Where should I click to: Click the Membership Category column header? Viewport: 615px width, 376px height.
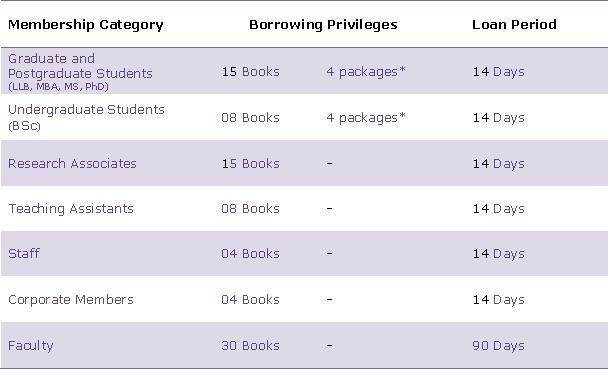(86, 25)
